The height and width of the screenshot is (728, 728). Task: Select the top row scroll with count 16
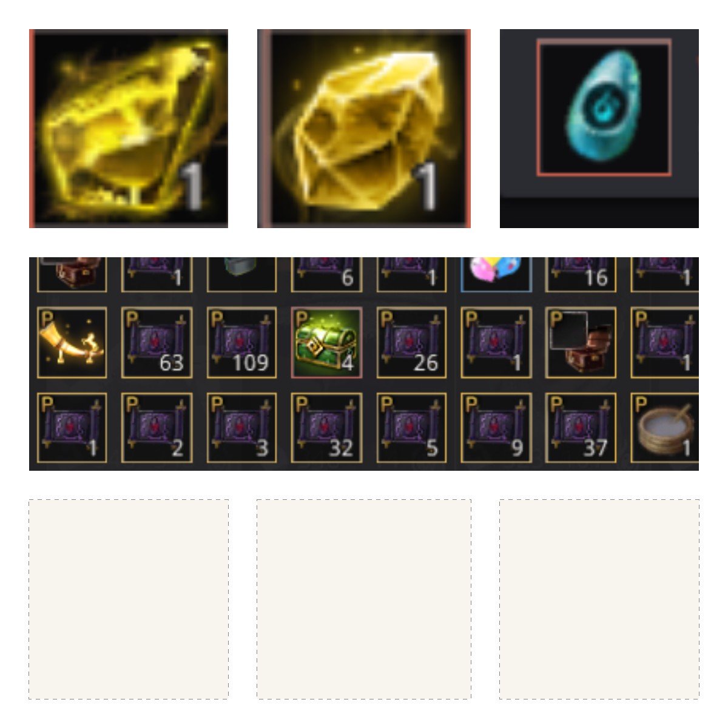581,275
